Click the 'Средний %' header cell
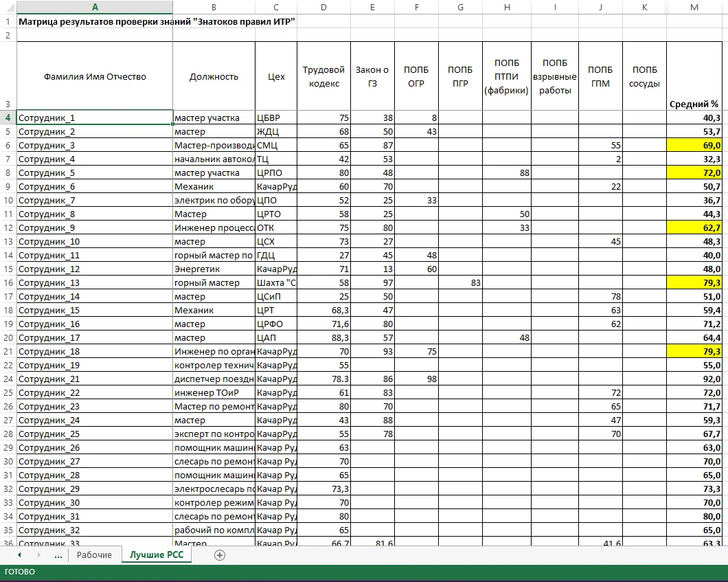Screen dimensions: 728x582 click(x=694, y=76)
